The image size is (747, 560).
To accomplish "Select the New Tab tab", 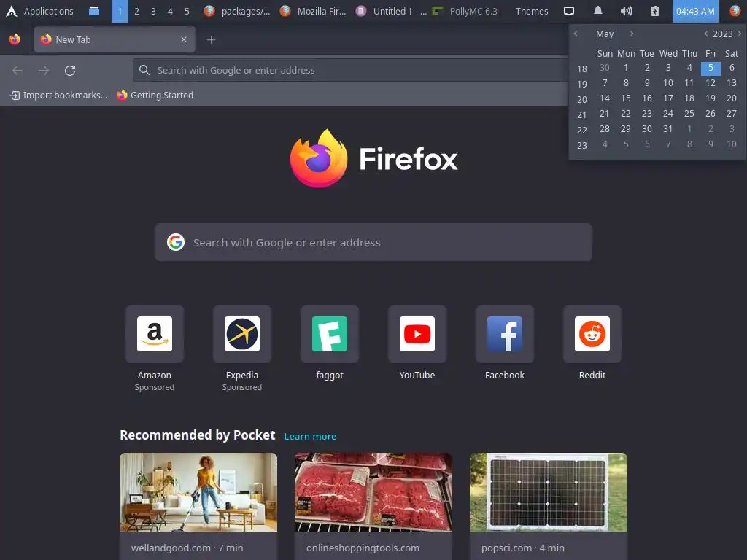I will point(115,39).
